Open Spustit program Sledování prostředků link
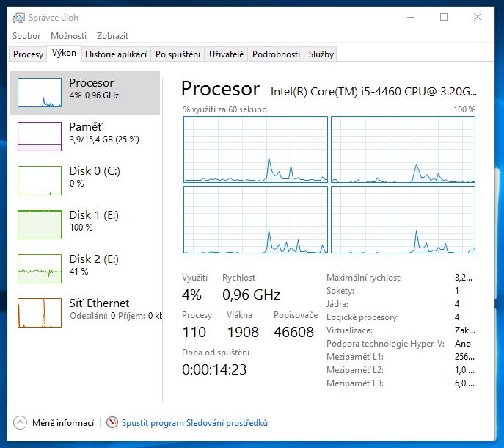Viewport: 504px width, 448px height. (x=194, y=422)
